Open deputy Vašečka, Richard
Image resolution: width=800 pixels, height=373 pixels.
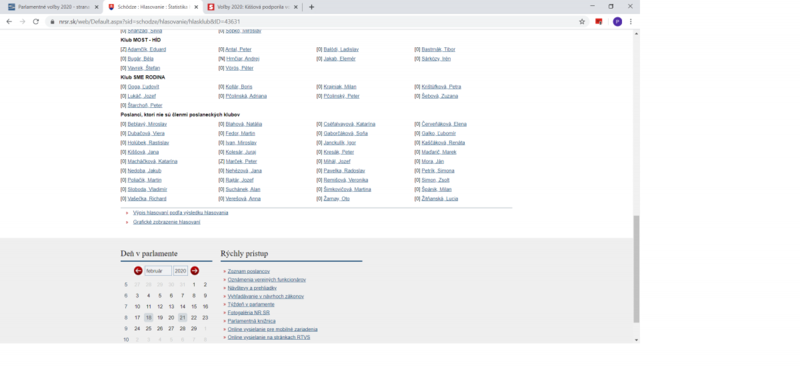point(147,198)
